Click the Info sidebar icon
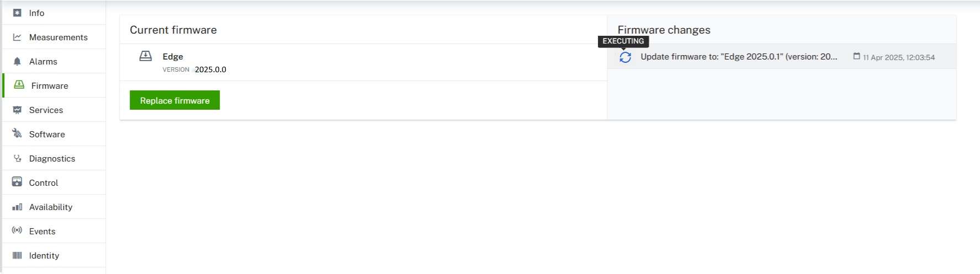 click(17, 13)
